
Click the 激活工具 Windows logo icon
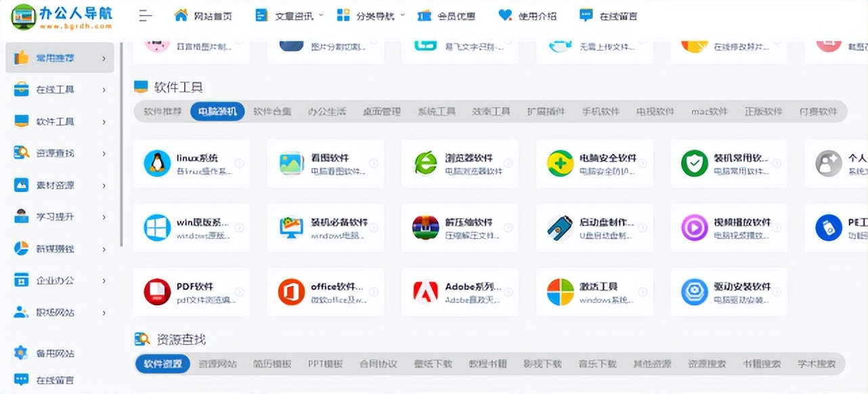[x=560, y=292]
